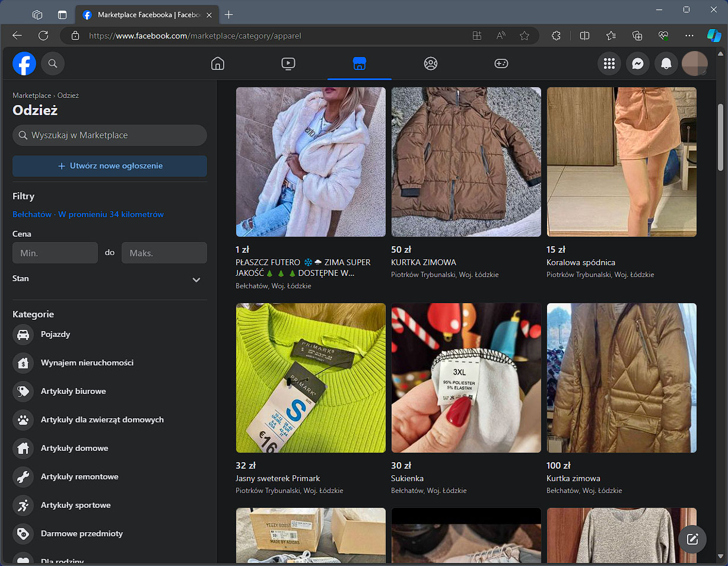
Task: Open Read aloud icon in address bar
Action: click(x=501, y=36)
